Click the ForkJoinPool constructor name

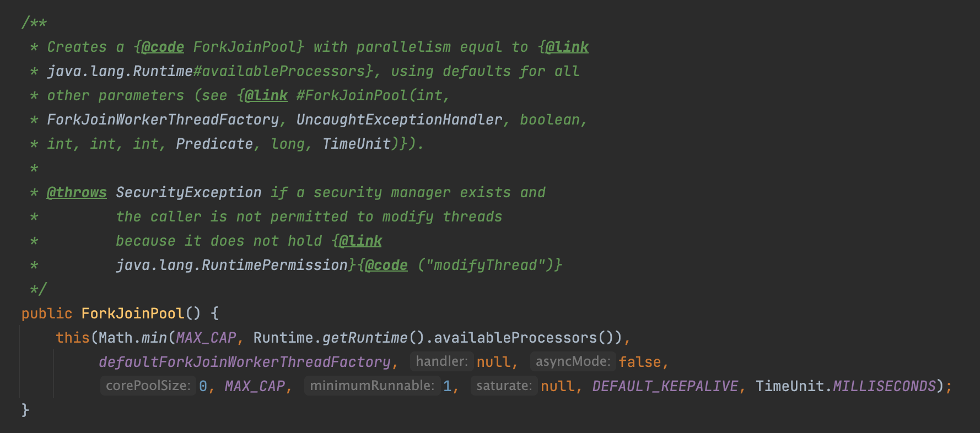point(133,313)
